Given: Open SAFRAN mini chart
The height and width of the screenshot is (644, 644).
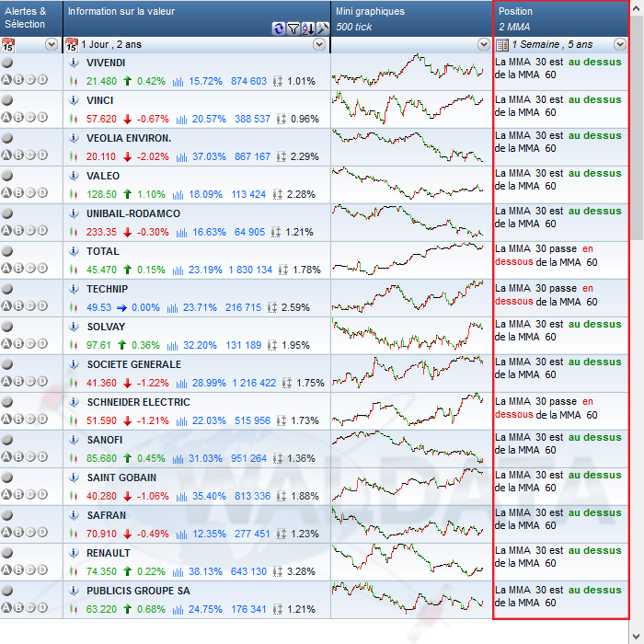Looking at the screenshot, I should (408, 523).
